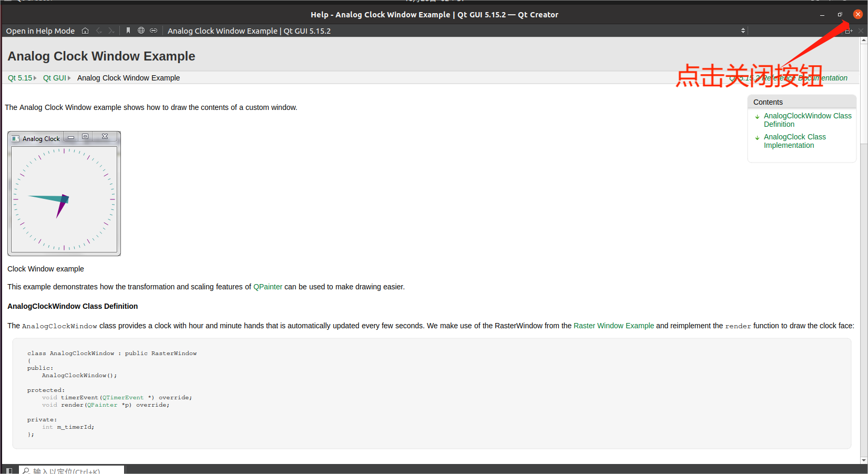Click 'class AnalogClockWindow : public RasterWindow' code line
The image size is (868, 474).
112,354
